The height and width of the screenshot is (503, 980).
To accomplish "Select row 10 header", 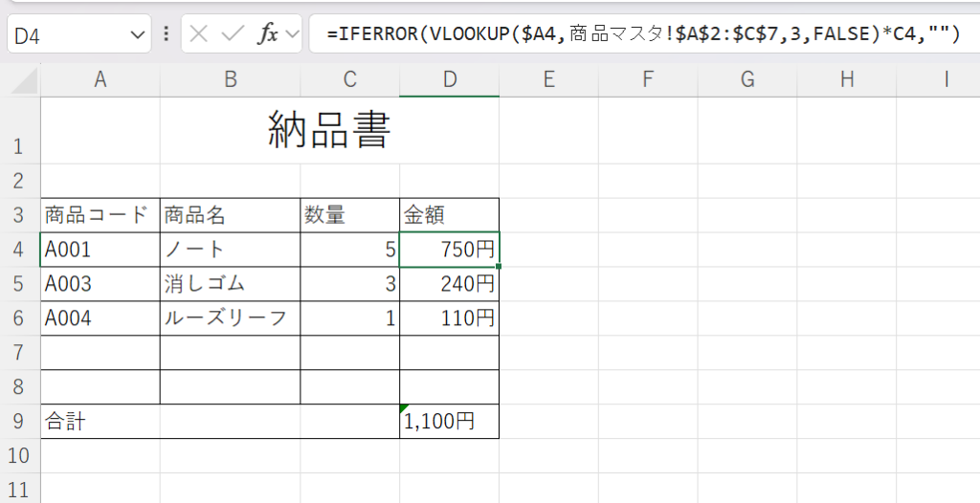I will [x=20, y=456].
